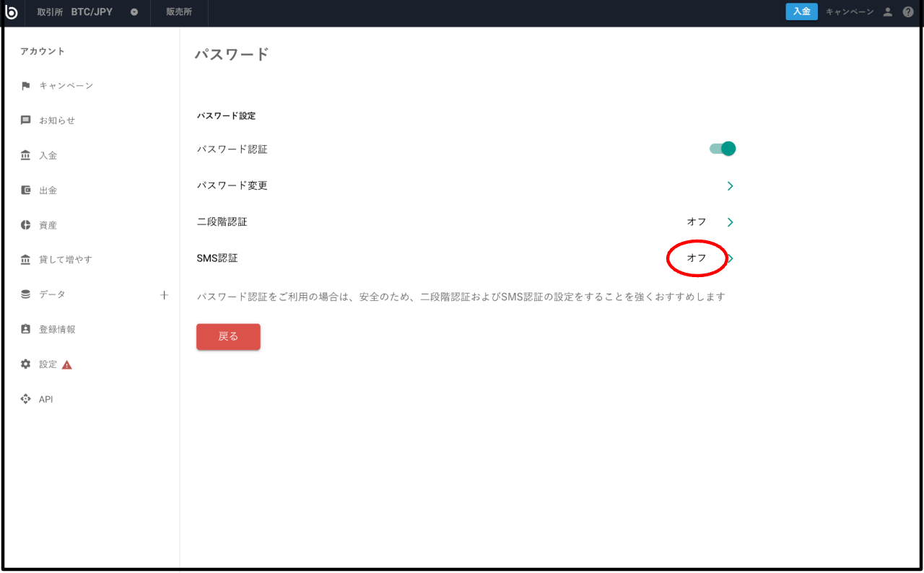Image resolution: width=924 pixels, height=573 pixels.
Task: Click the パスワード認証 row label
Action: point(232,149)
